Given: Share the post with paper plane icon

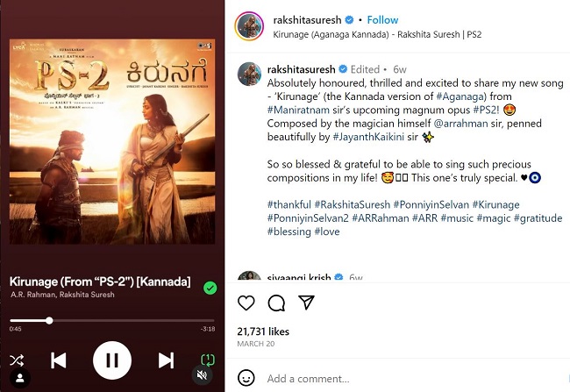Looking at the screenshot, I should click(x=306, y=303).
